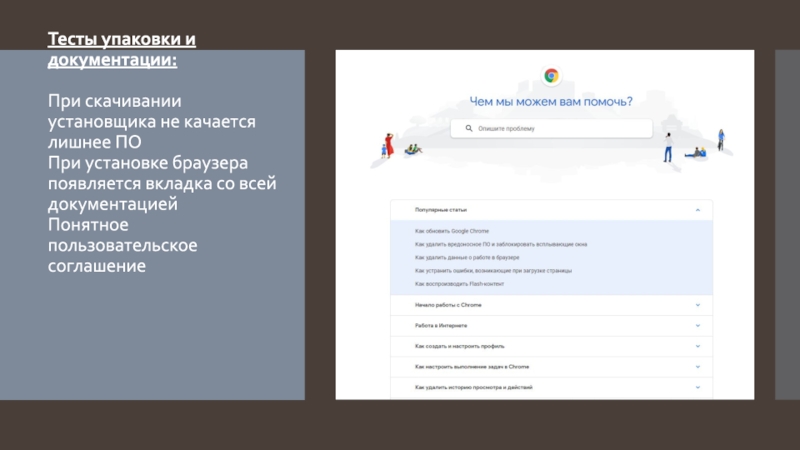Click the Google Chrome logo icon

coord(551,76)
